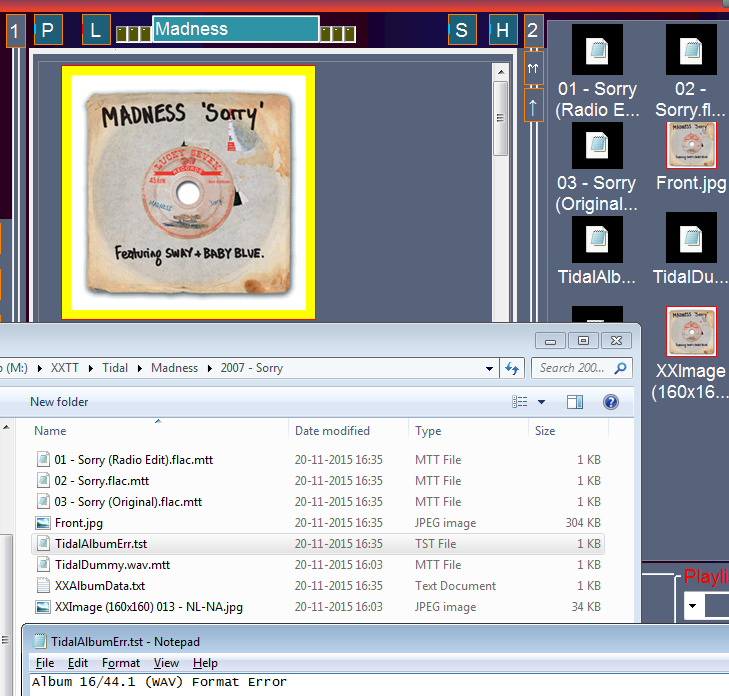Click the double up-arrow navigation button
Screen dimensions: 729x696
[x=534, y=68]
